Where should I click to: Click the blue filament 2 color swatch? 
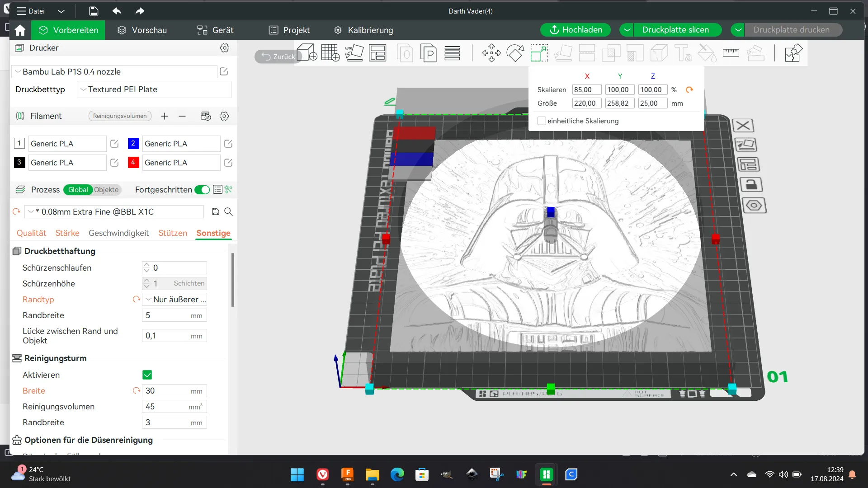133,143
